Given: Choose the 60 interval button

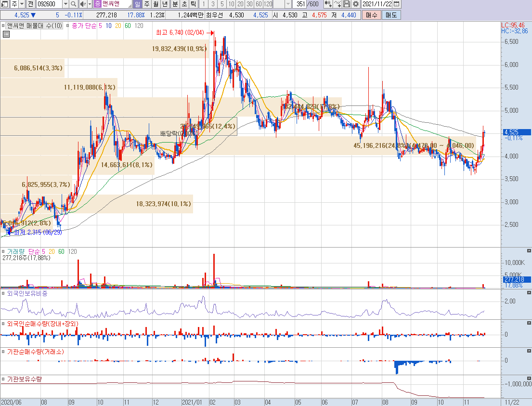Looking at the screenshot, I should point(259,4).
